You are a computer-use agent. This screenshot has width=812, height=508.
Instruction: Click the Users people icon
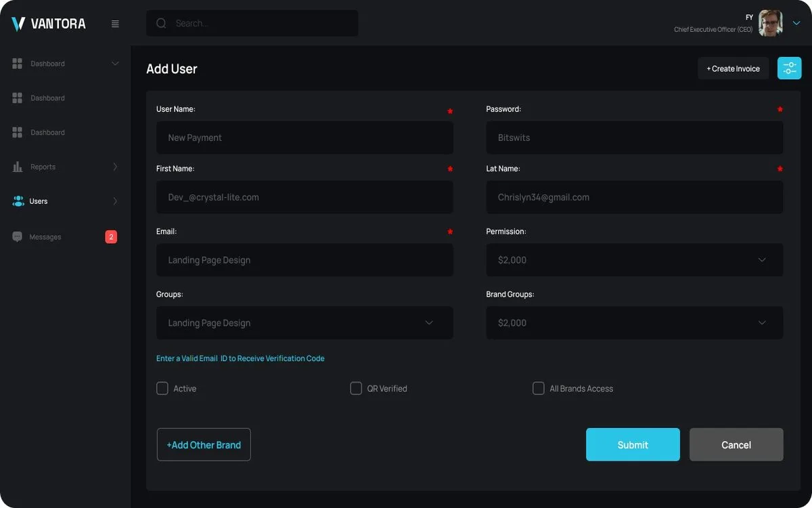point(18,201)
